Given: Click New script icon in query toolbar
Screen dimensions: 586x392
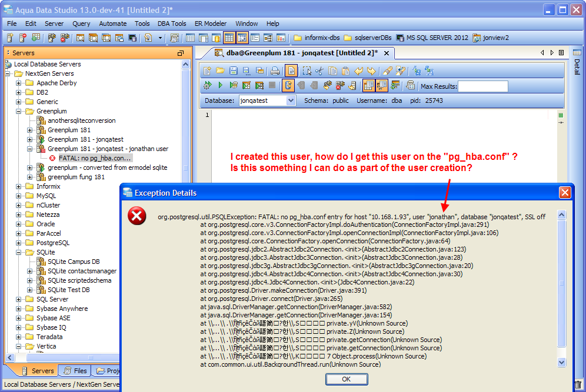Looking at the screenshot, I should pos(208,71).
